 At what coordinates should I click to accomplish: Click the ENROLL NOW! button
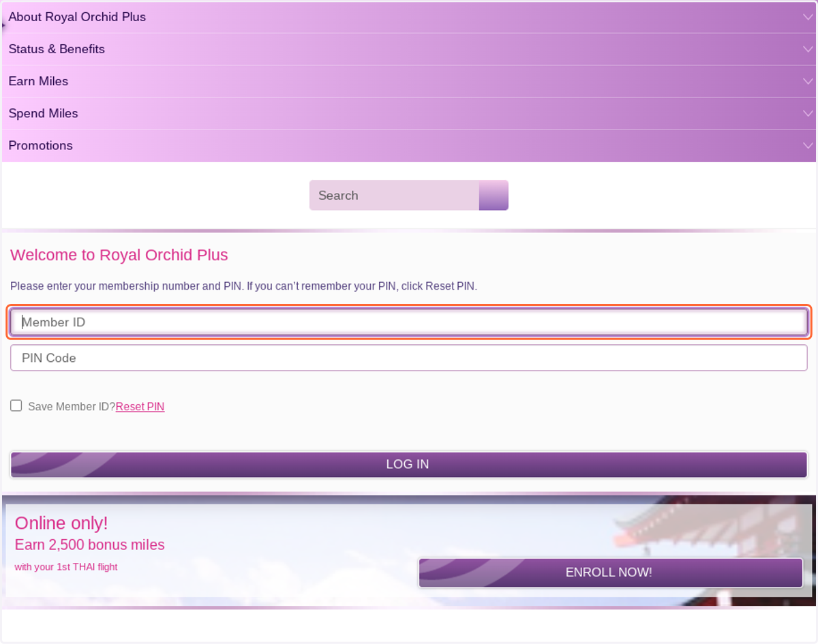click(x=610, y=572)
